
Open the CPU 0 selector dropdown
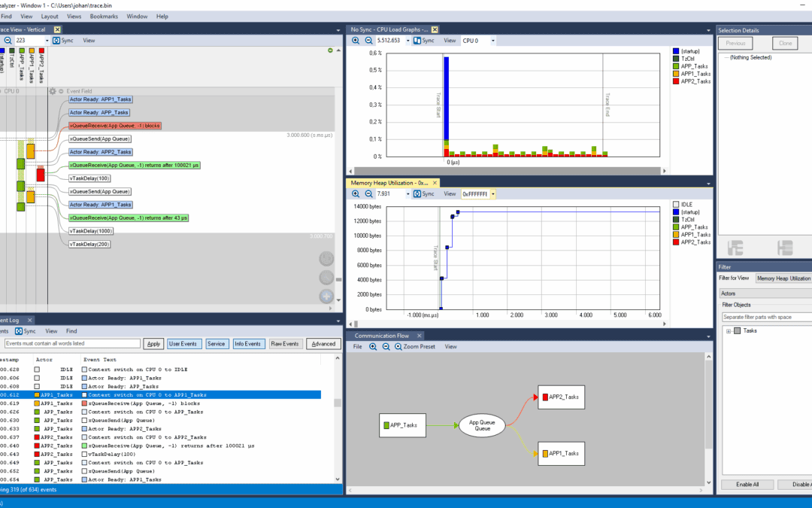[493, 41]
